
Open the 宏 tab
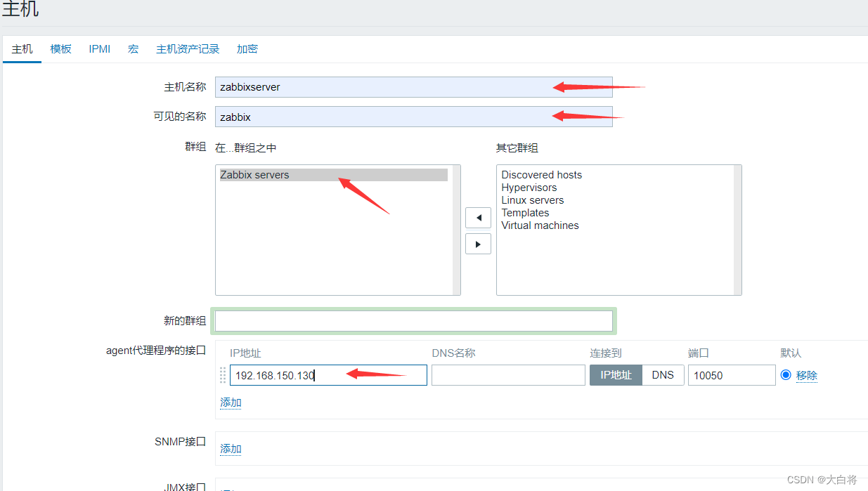coord(133,48)
